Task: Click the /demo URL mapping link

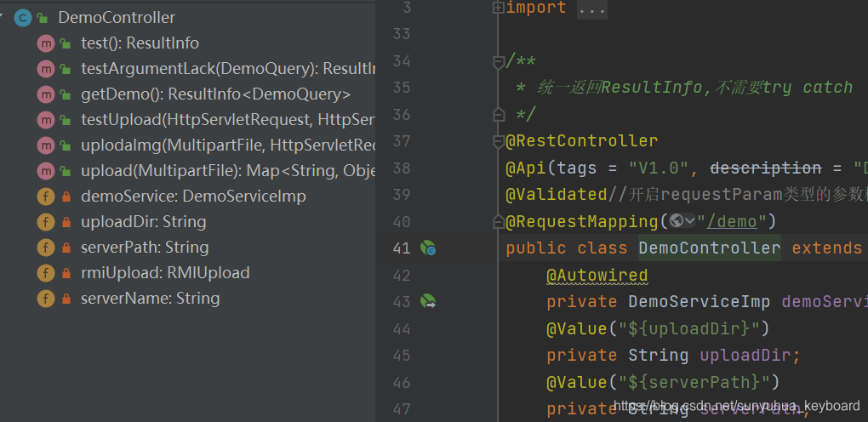Action: coord(731,221)
